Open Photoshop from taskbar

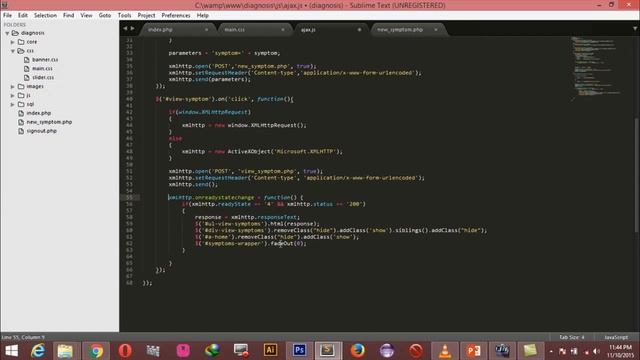click(299, 351)
